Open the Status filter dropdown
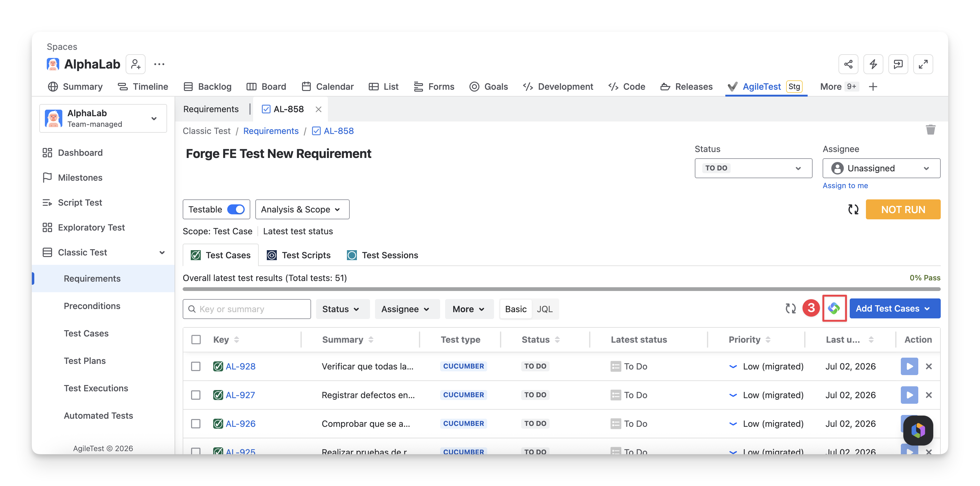Screen dimensions: 980x486 [x=342, y=309]
